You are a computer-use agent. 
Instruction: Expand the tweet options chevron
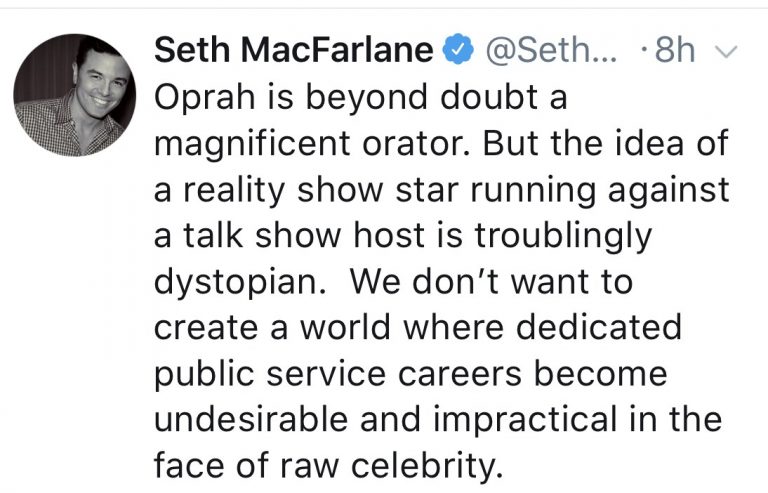pyautogui.click(x=727, y=51)
